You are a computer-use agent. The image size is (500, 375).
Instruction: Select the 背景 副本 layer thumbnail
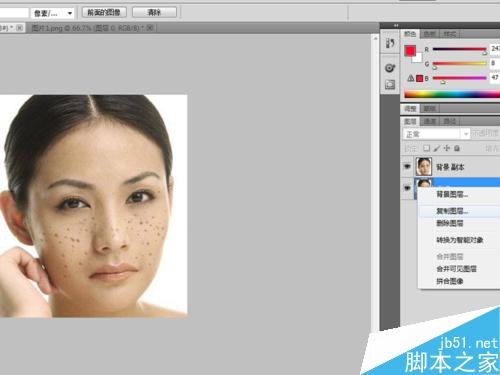pyautogui.click(x=424, y=167)
